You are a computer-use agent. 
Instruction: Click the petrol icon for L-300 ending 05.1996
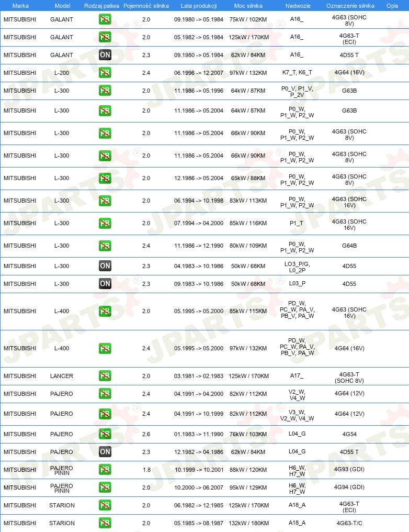point(105,91)
